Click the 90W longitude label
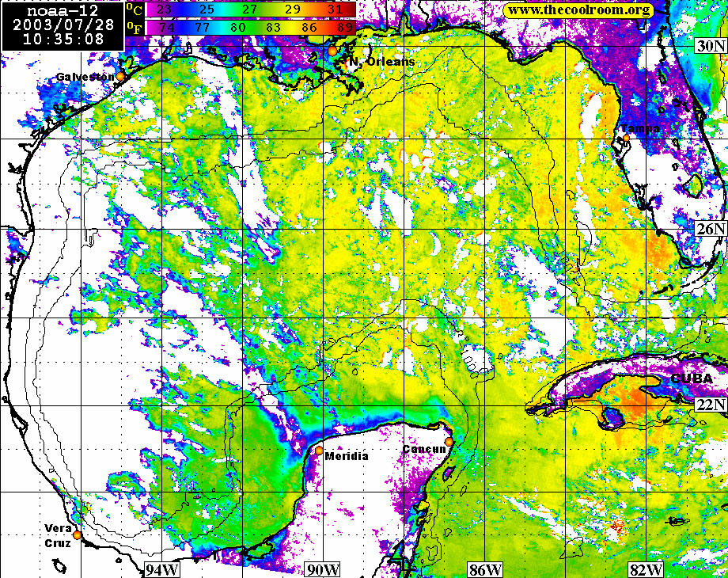The height and width of the screenshot is (578, 728). [x=323, y=570]
